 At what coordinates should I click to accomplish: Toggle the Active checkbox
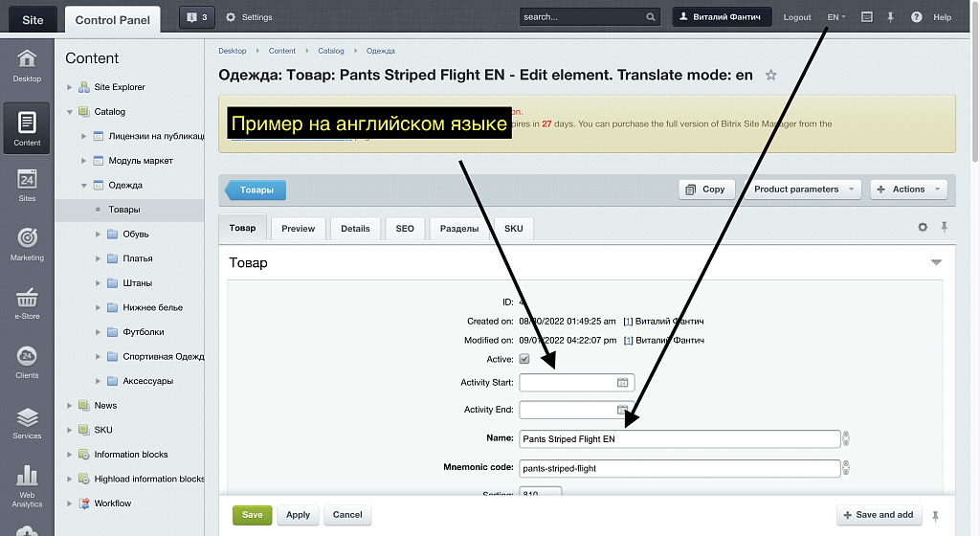point(524,359)
